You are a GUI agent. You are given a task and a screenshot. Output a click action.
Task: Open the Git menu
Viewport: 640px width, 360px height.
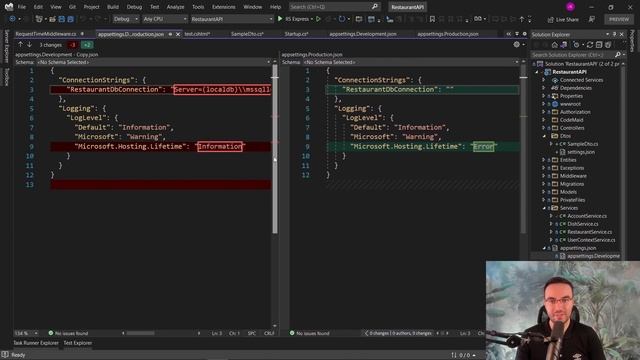[x=72, y=7]
